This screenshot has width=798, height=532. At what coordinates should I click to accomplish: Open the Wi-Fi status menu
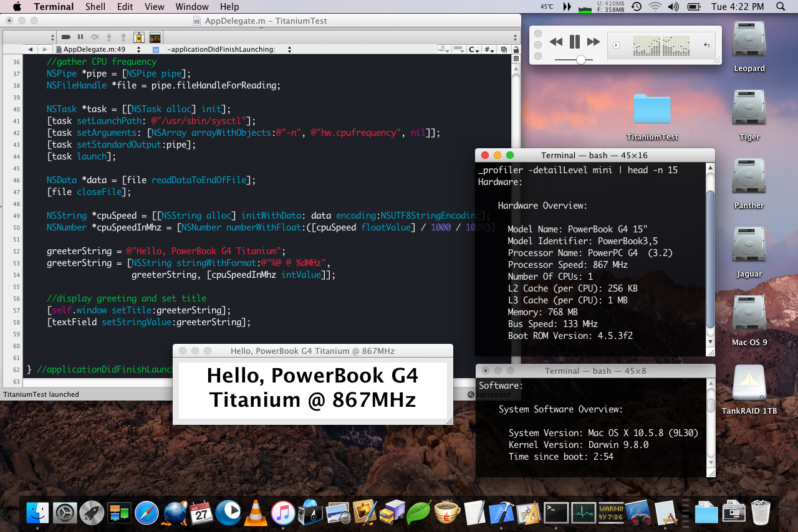(655, 7)
